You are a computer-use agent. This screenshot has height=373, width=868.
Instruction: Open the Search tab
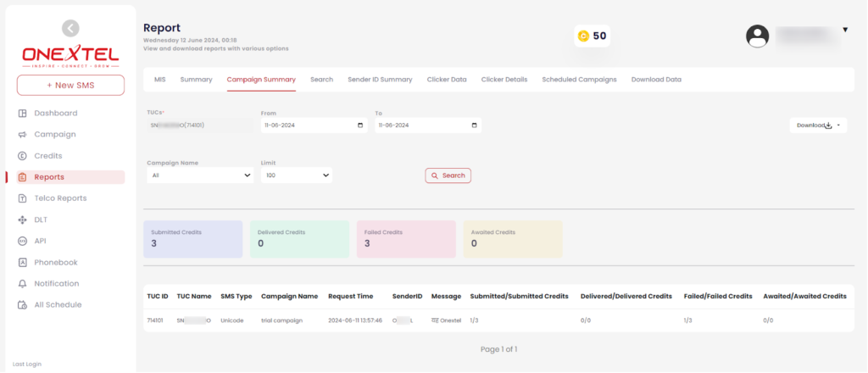coord(321,80)
